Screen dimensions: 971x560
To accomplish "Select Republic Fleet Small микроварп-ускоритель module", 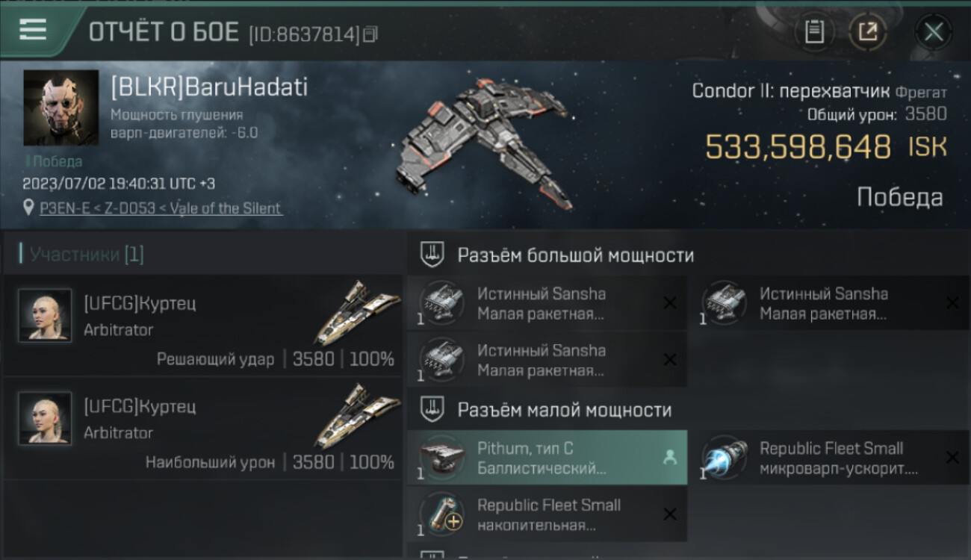I will [x=829, y=458].
